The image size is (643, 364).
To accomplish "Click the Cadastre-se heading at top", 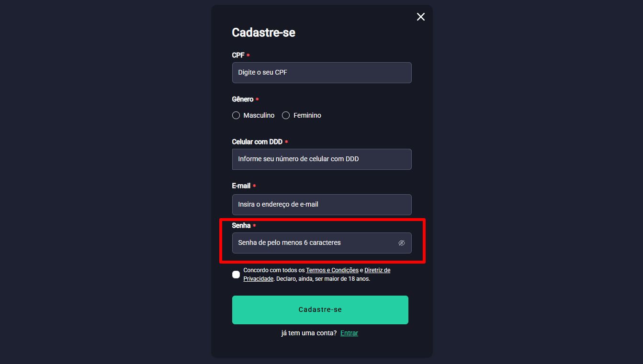I will [263, 33].
